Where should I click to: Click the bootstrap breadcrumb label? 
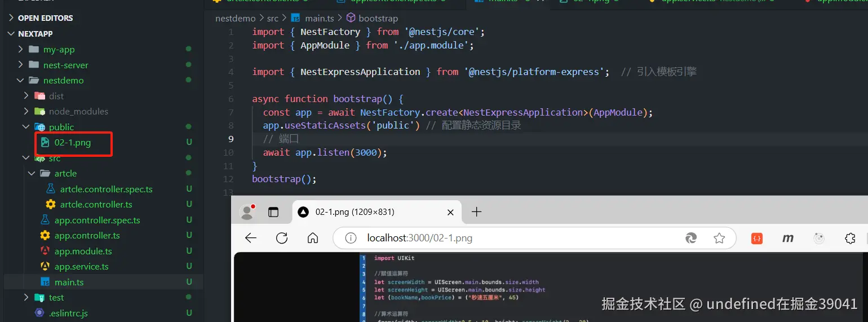[378, 19]
